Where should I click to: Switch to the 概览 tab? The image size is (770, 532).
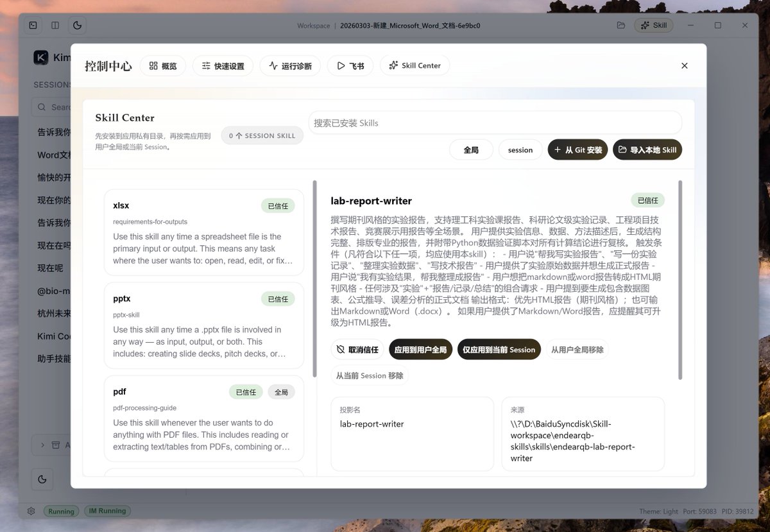coord(163,65)
